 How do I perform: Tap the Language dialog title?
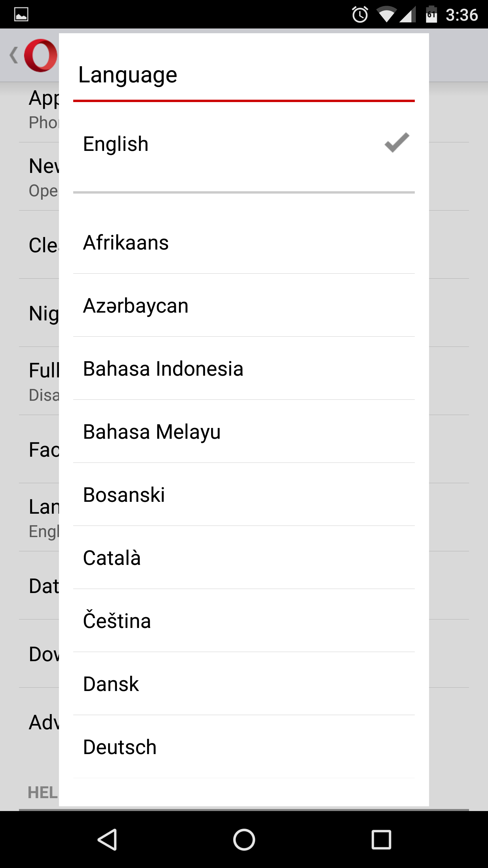(128, 75)
